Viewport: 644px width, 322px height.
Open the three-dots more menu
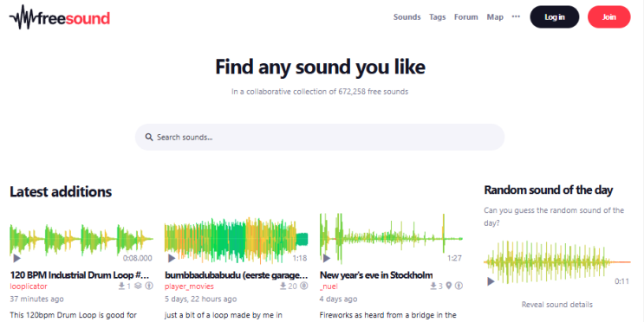(516, 16)
